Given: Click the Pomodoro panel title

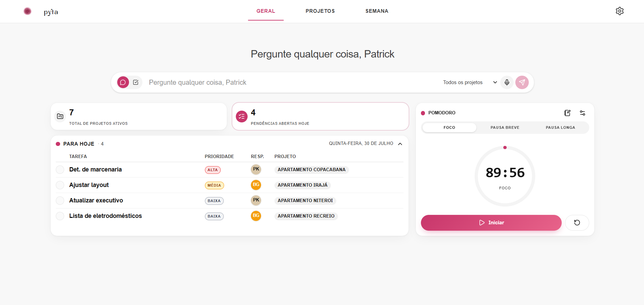Looking at the screenshot, I should coord(442,113).
